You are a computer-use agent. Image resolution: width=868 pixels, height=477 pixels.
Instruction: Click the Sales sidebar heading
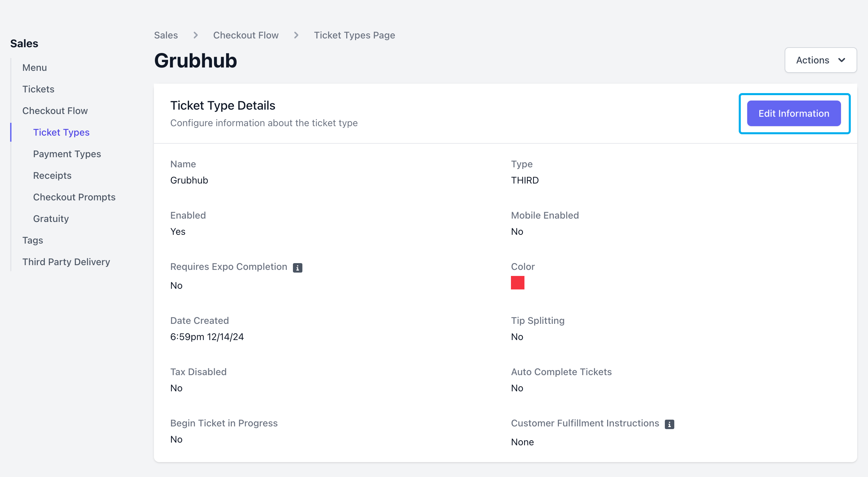click(x=24, y=44)
